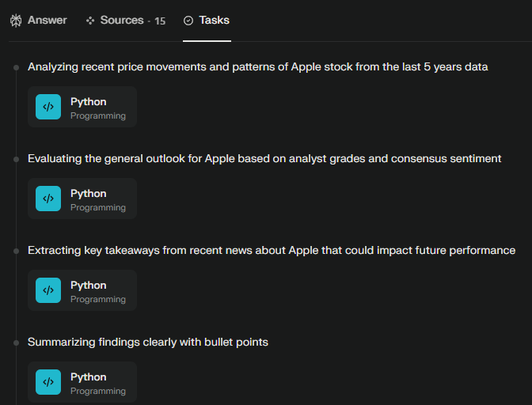Viewport: 532px width, 405px height.
Task: Click the Perplexity logo icon beside Answer
Action: [16, 21]
